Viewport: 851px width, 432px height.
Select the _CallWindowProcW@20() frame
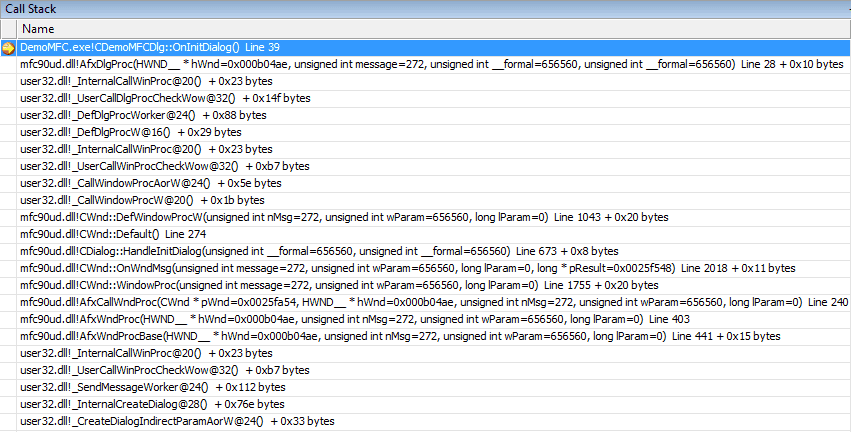434,200
